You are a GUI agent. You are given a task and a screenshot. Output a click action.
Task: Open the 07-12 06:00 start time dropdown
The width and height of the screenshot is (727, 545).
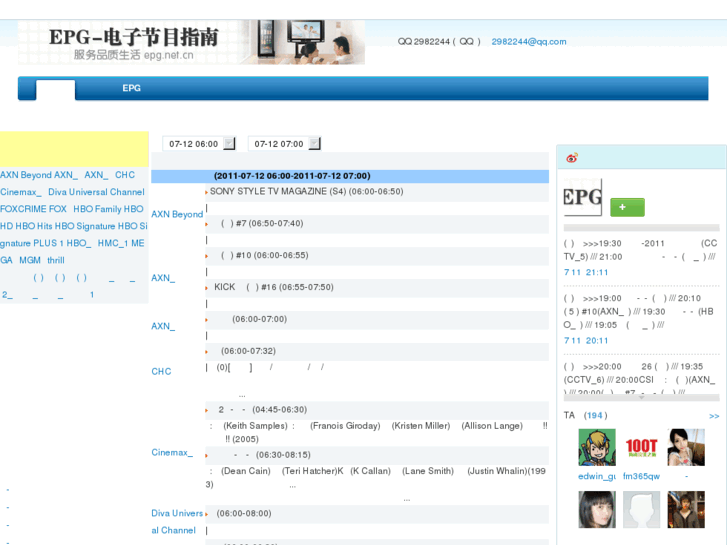199,144
